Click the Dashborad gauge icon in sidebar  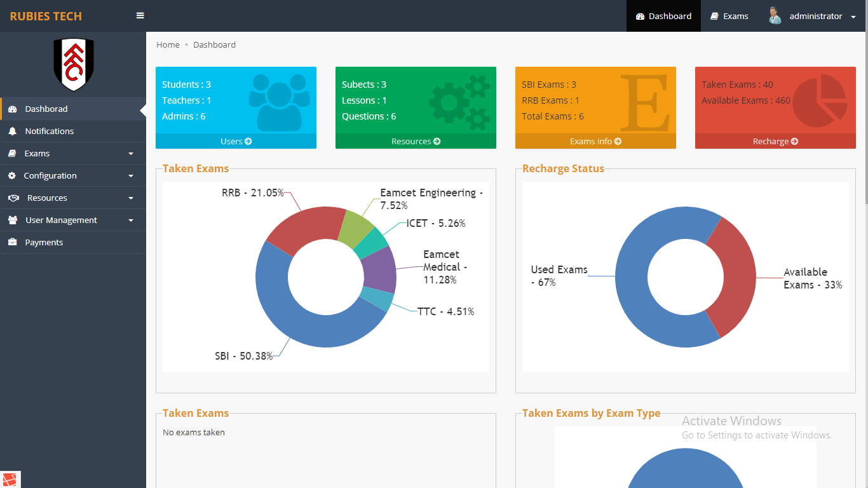pyautogui.click(x=13, y=109)
